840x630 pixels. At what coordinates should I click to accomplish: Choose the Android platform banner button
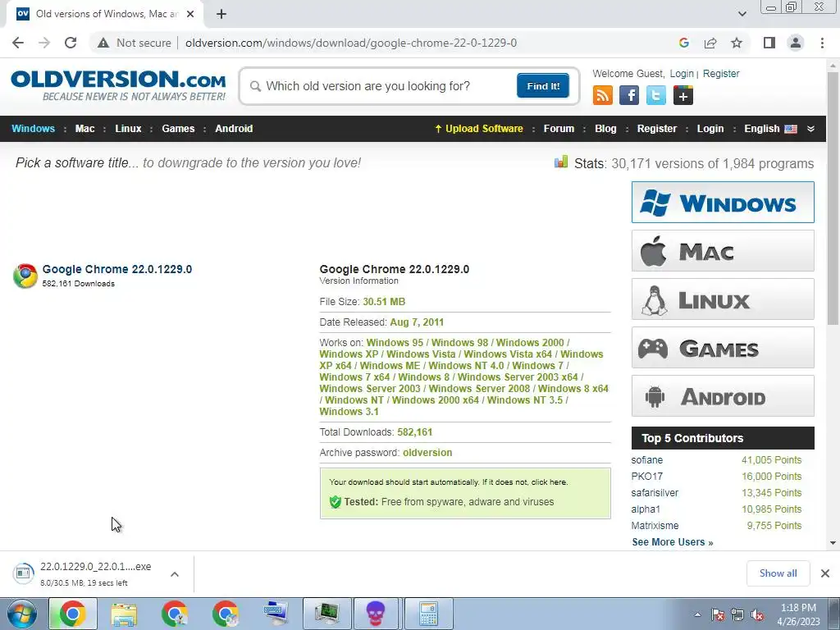[x=723, y=396]
